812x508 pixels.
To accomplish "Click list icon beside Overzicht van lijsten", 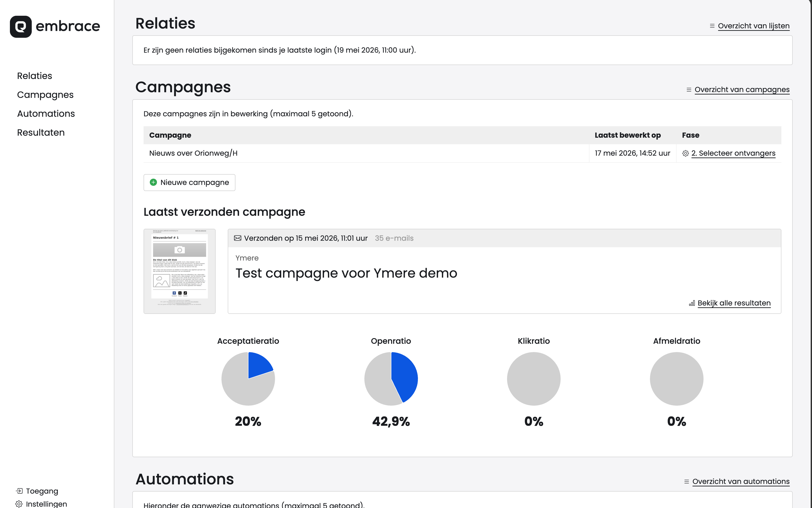I will pyautogui.click(x=712, y=26).
